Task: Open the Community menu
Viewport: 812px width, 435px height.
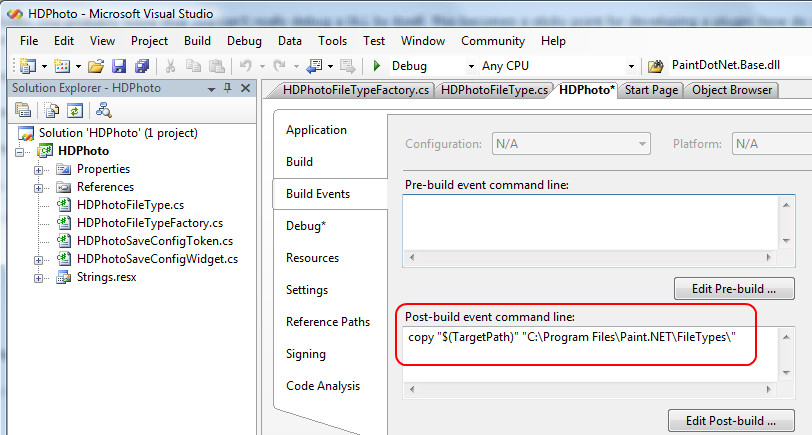Action: (x=493, y=41)
